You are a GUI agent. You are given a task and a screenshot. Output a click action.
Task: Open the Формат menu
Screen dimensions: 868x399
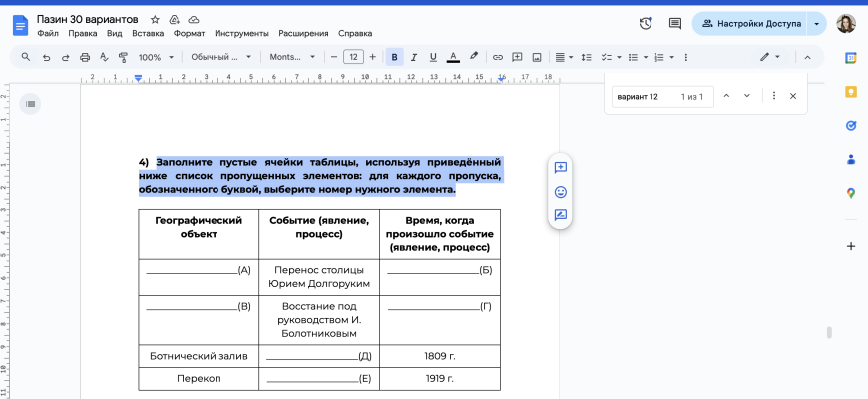tap(189, 33)
